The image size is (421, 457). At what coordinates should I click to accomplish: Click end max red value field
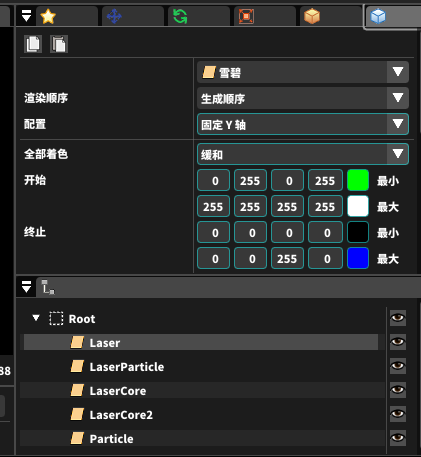coord(214,258)
